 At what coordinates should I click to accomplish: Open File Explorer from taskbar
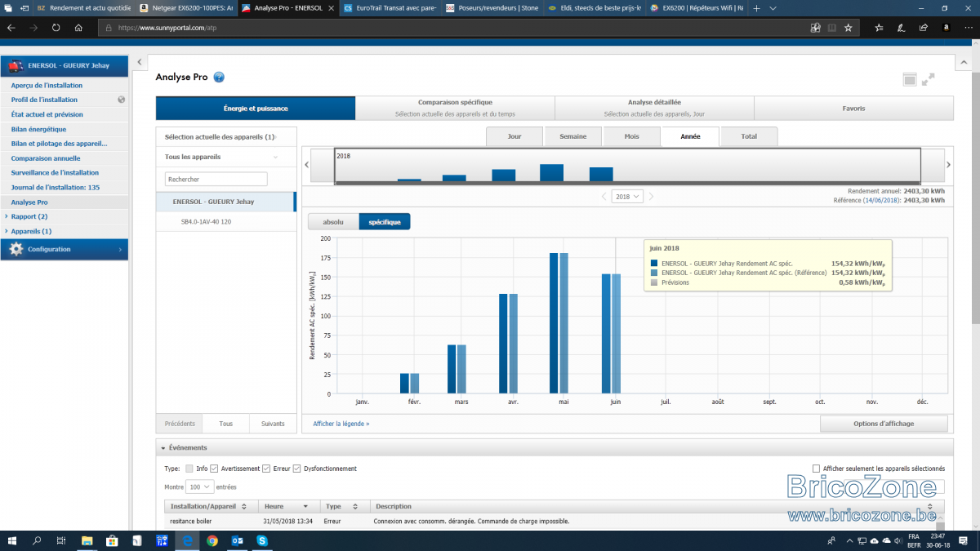(87, 540)
